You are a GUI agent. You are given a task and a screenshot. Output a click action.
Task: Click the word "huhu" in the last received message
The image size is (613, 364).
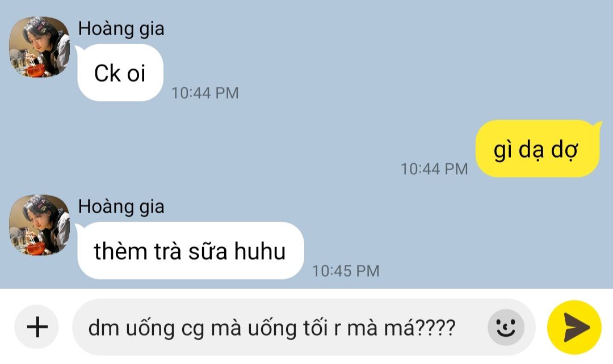(260, 251)
